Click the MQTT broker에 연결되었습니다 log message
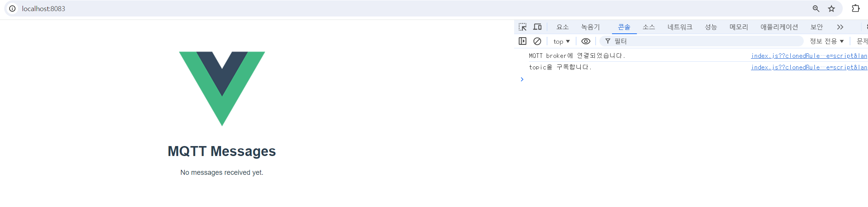The image size is (868, 207). click(x=577, y=56)
